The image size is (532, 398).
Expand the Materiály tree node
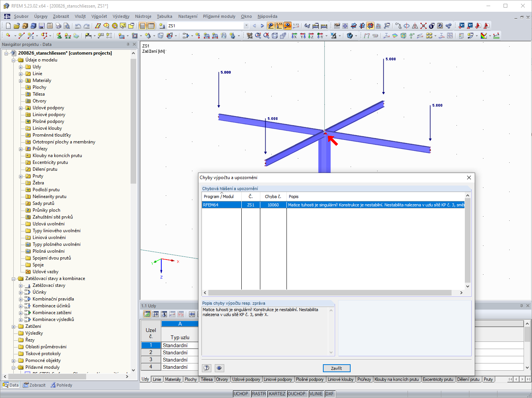coord(21,81)
